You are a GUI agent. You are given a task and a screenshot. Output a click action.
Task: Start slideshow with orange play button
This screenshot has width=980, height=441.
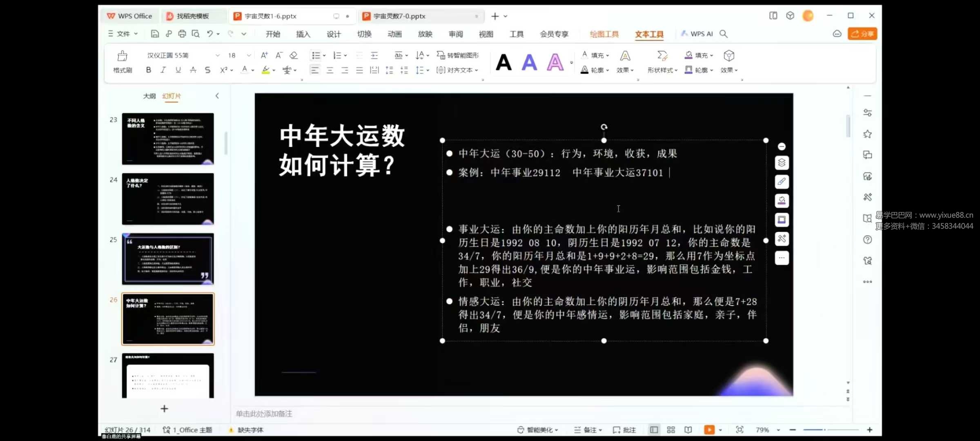709,430
